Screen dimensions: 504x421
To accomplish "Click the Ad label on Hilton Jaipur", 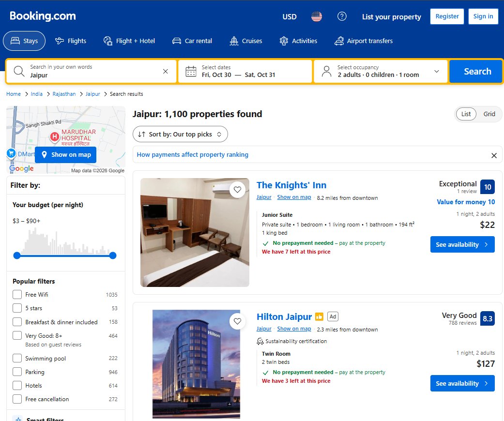I will (x=333, y=316).
